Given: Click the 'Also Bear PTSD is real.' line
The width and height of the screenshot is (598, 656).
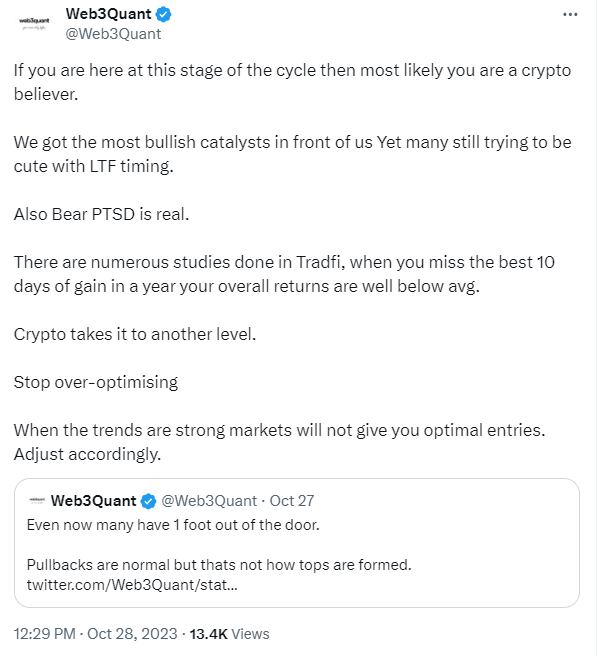Looking at the screenshot, I should (101, 214).
